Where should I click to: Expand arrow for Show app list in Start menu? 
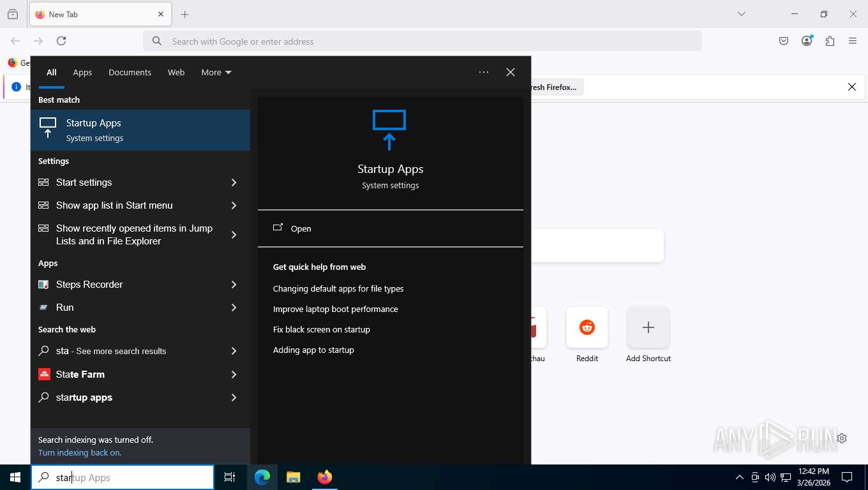[x=234, y=205]
